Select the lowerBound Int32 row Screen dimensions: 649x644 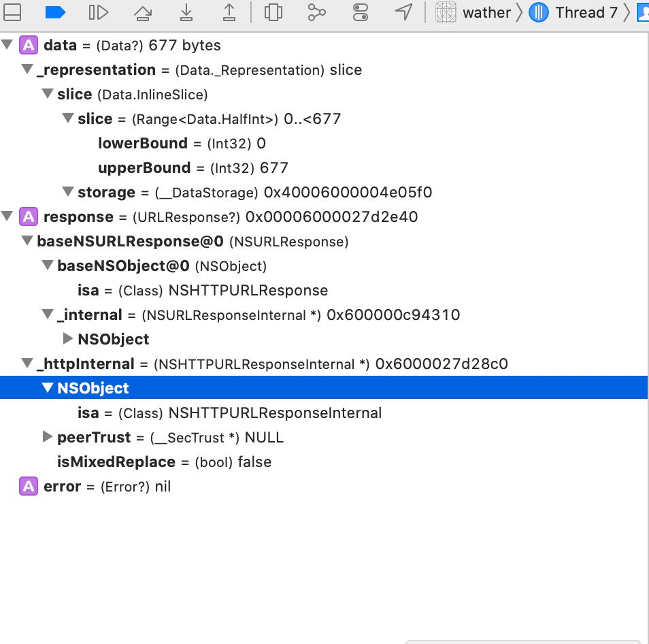324,143
